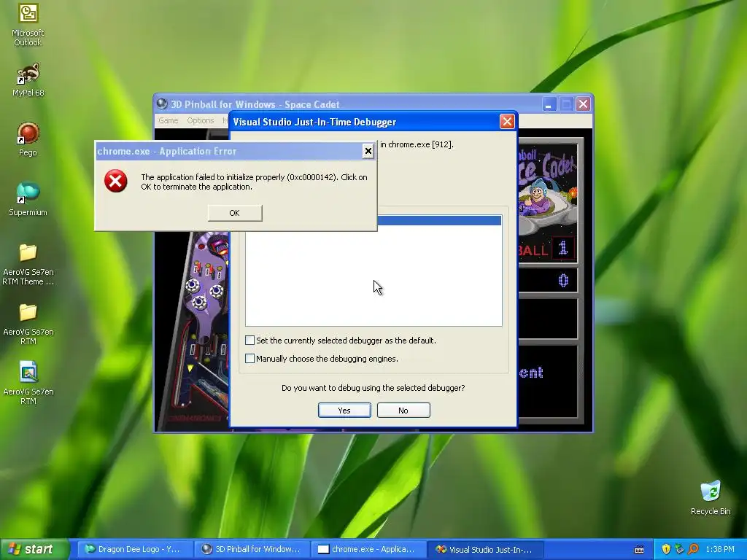
Task: Select the Pego desktop shortcut
Action: click(x=28, y=139)
